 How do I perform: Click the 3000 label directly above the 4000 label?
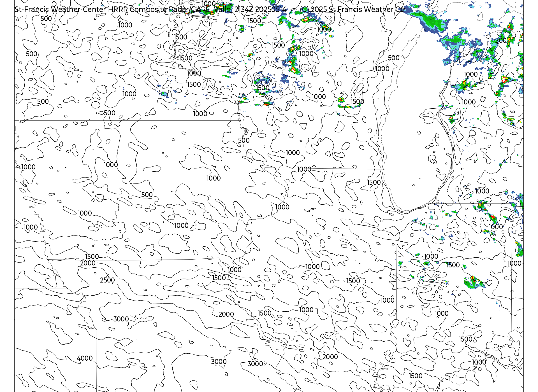(121, 319)
